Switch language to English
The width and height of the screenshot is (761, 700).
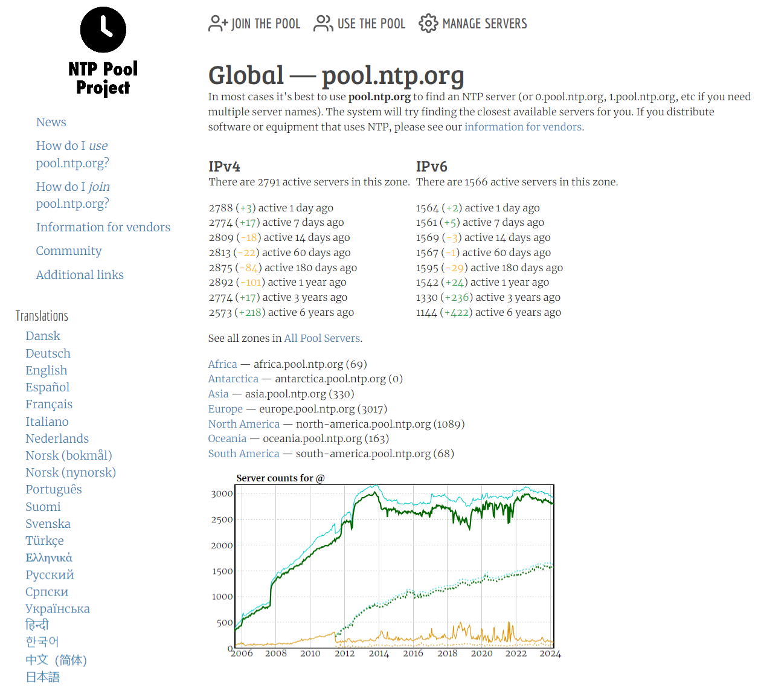(47, 370)
